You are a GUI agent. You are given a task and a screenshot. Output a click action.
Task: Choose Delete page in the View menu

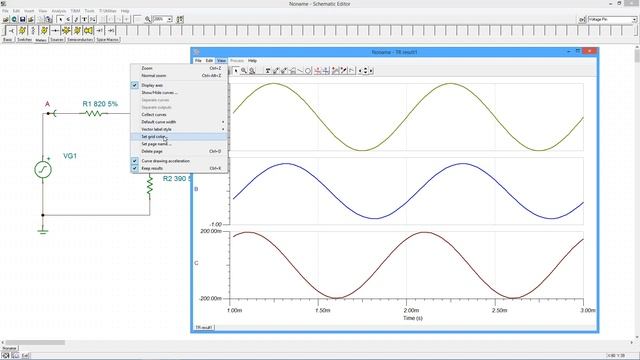(179, 151)
